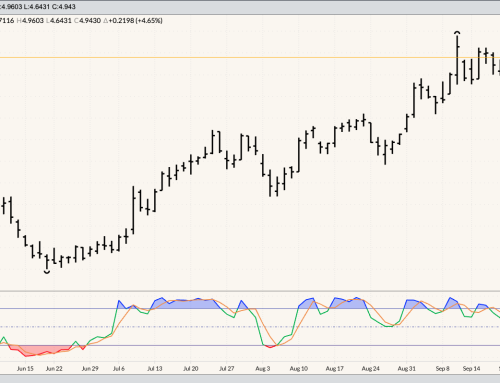Click the Jul 20 date label
The image size is (500, 383).
[191, 368]
